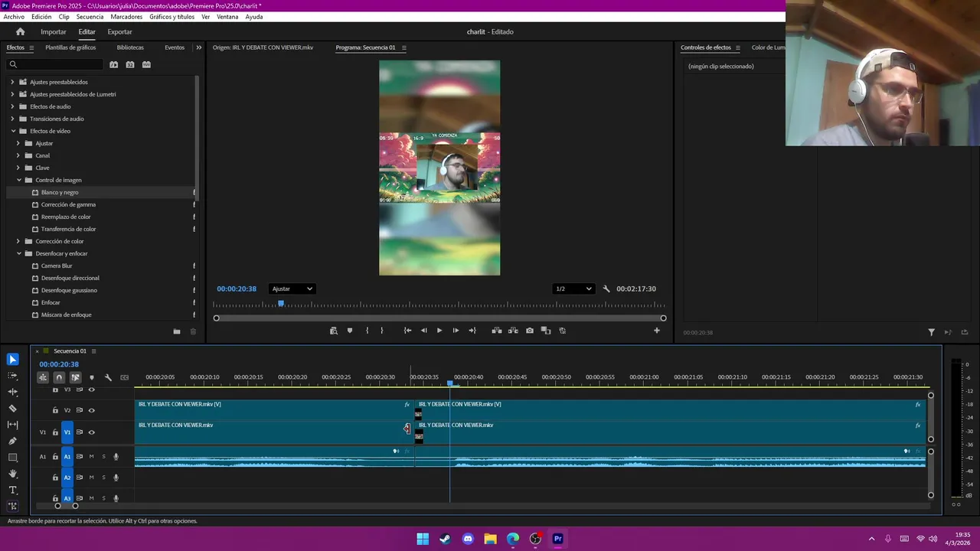Play the sequence in Program monitor

439,331
